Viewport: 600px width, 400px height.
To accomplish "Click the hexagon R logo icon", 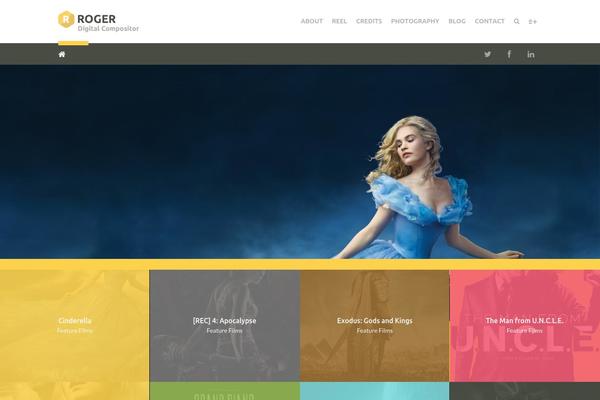I will click(66, 19).
